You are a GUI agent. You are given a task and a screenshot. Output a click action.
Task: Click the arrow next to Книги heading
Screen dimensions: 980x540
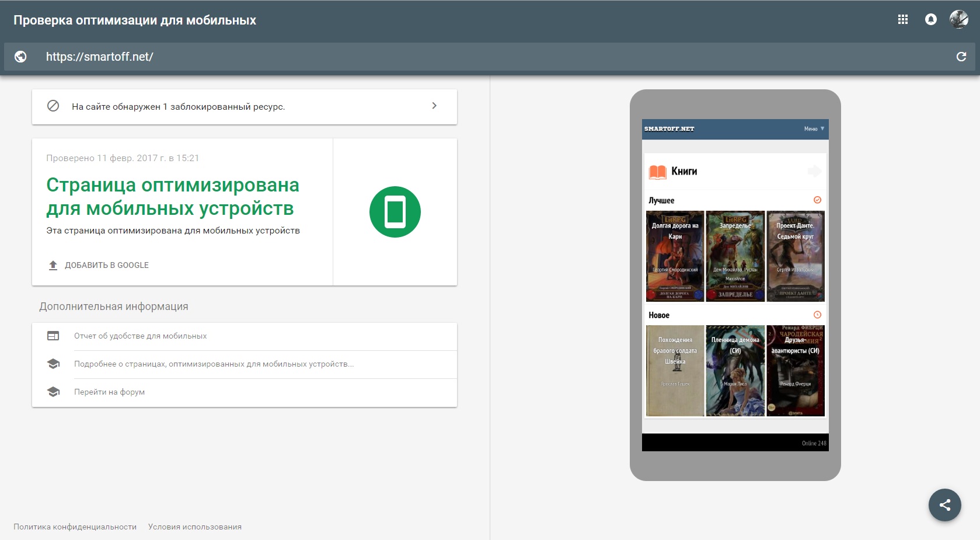click(814, 171)
